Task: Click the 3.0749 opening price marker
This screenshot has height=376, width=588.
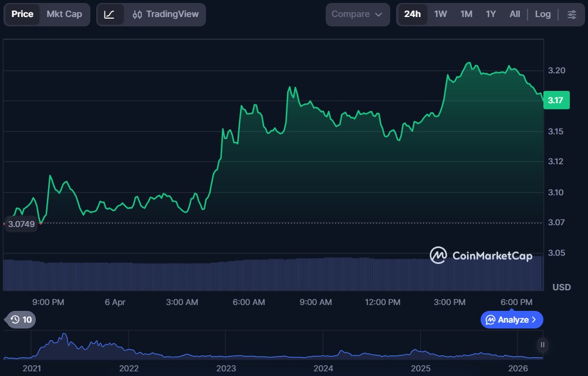Action: [21, 223]
